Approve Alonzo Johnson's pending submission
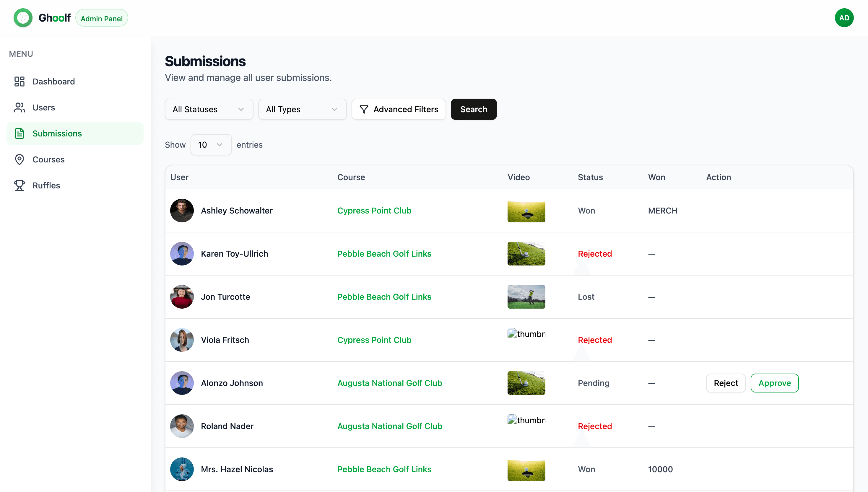Viewport: 868px width, 492px height. 774,383
